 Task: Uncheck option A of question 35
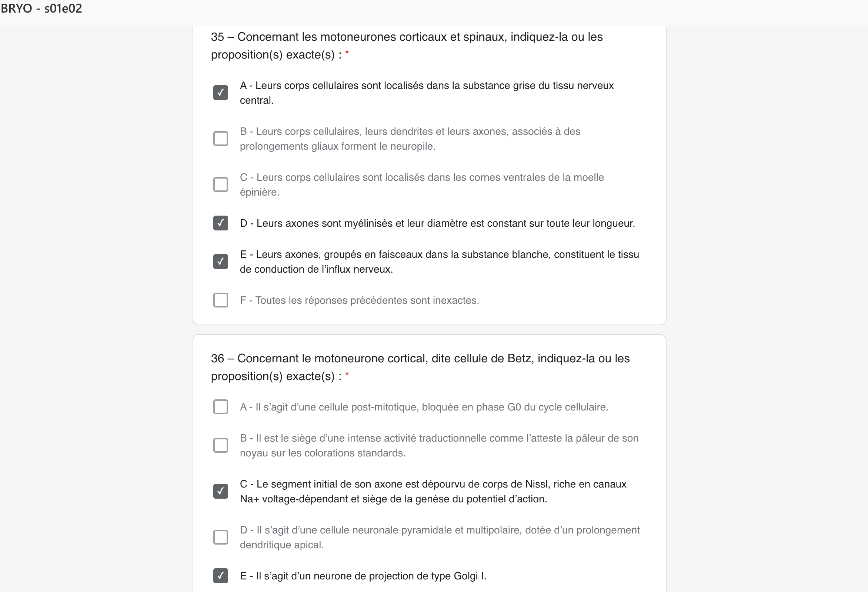pyautogui.click(x=220, y=93)
